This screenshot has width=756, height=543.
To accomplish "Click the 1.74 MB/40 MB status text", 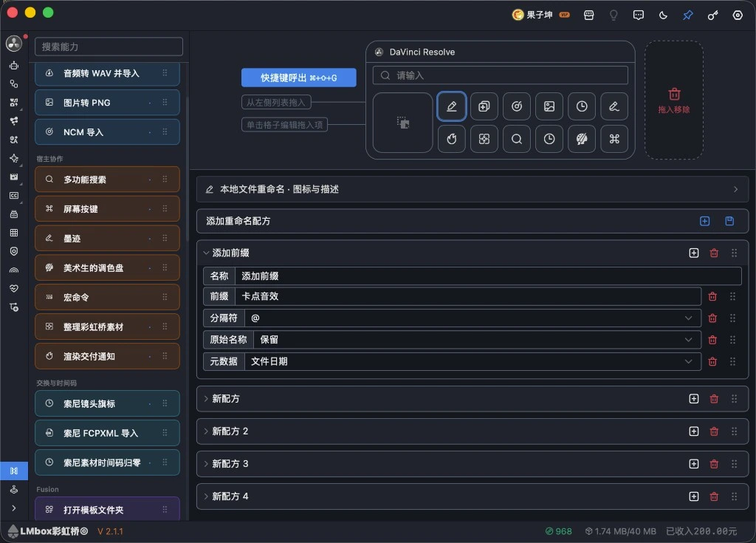I will tap(625, 531).
